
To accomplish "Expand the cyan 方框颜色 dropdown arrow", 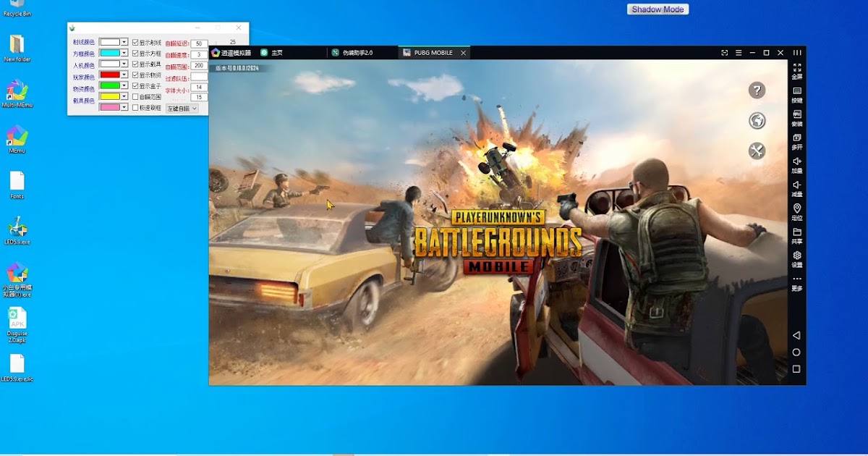I will pyautogui.click(x=124, y=53).
